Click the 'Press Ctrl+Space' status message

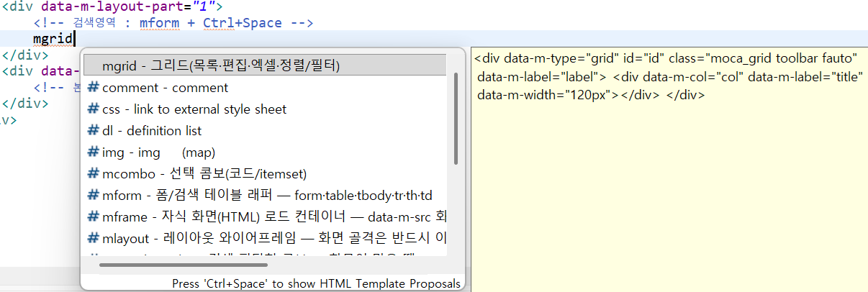coord(316,283)
